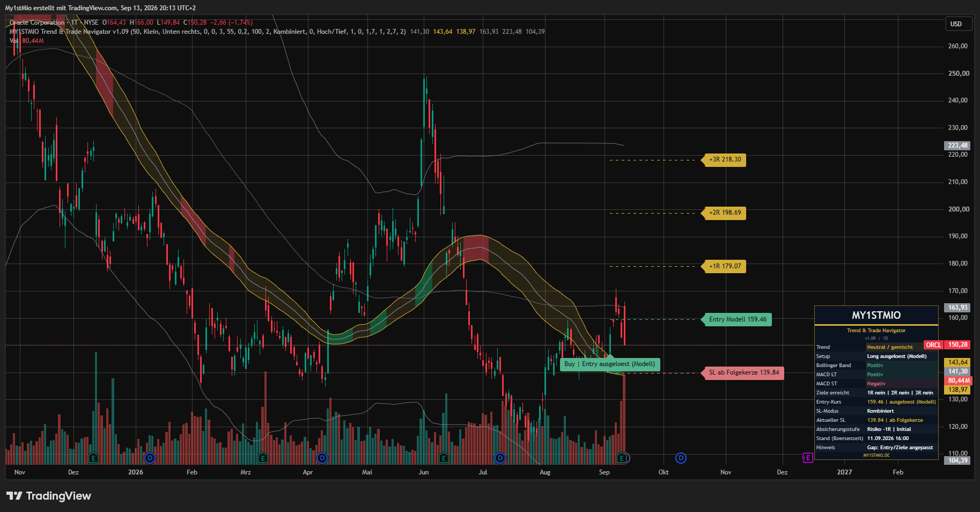Viewport: 980px width, 512px height.
Task: Select the Entry Modell 159.46 label
Action: (x=737, y=319)
